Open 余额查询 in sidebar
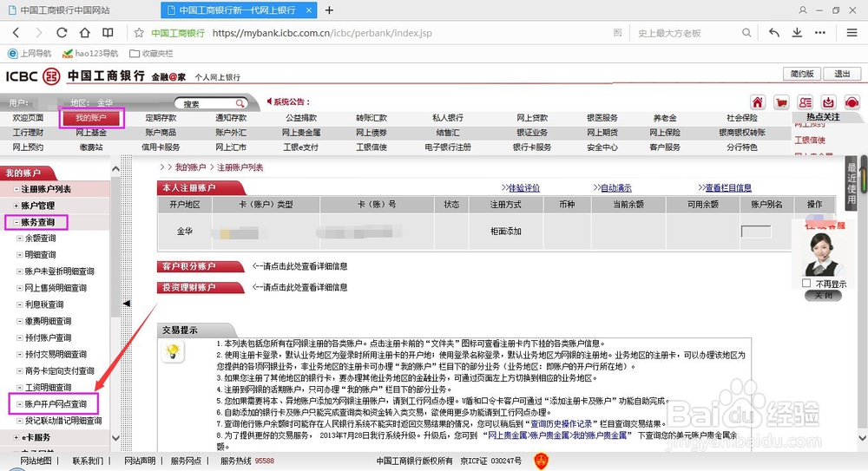Screen dimensions: 868x471 click(41, 239)
